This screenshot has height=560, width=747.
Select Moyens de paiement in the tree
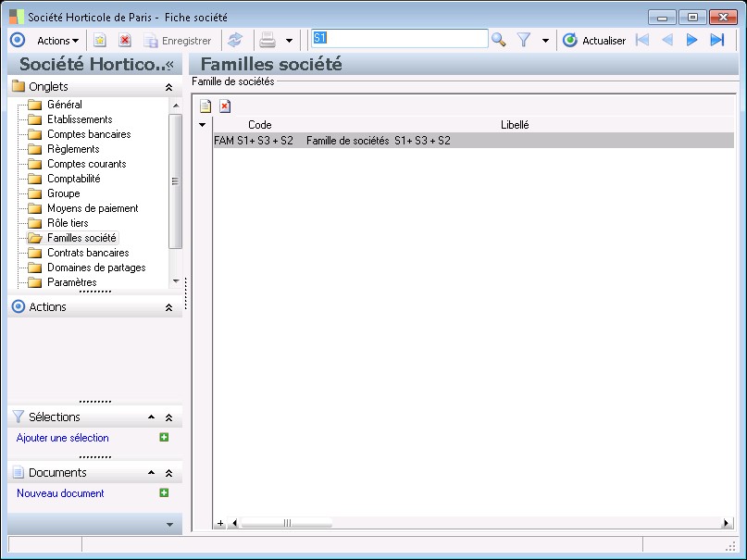click(93, 208)
